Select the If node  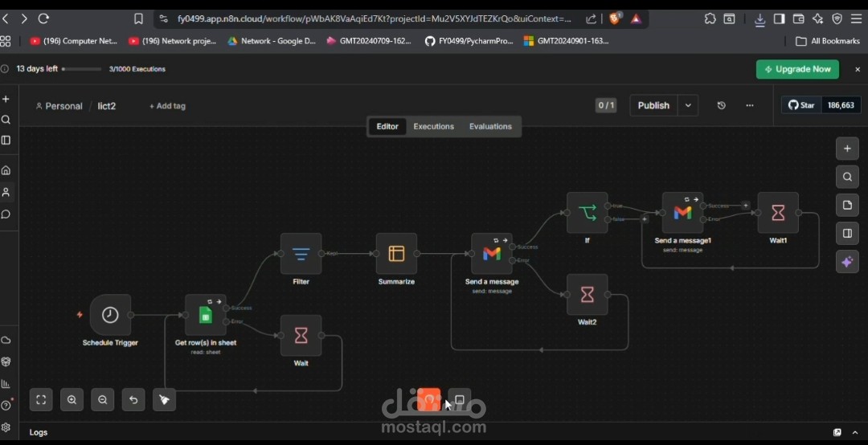pyautogui.click(x=588, y=213)
